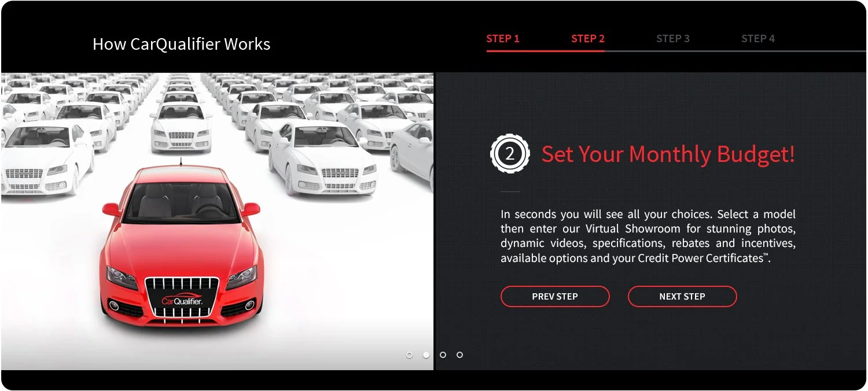This screenshot has height=391, width=868.
Task: Click the white car directly behind the red car
Action: click(181, 126)
